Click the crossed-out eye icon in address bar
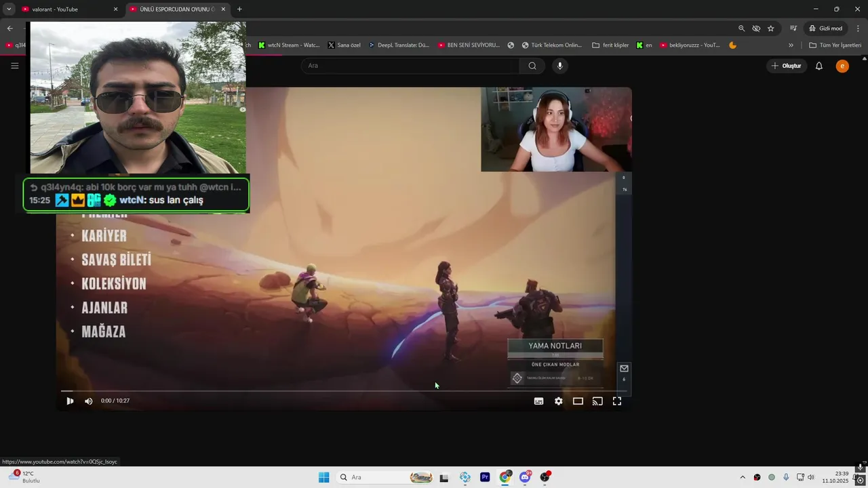This screenshot has height=488, width=868. (x=756, y=28)
